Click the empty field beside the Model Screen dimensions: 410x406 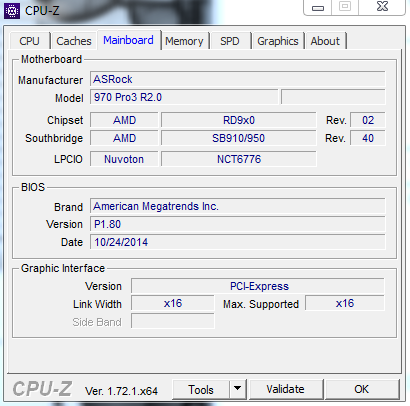(333, 97)
